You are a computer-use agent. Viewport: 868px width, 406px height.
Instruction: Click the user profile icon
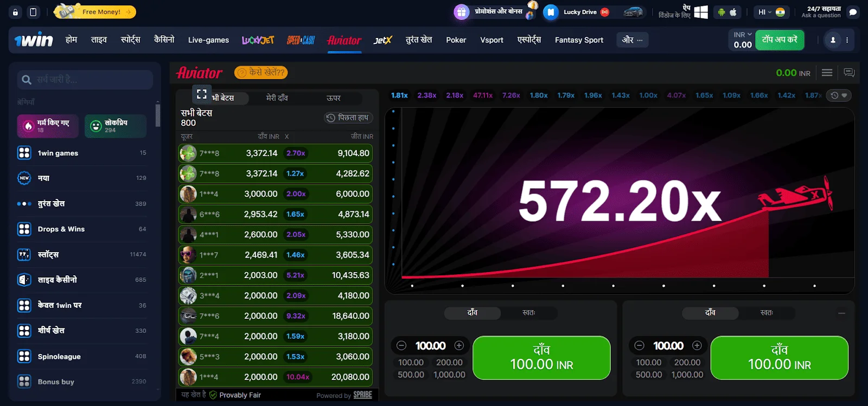[833, 40]
